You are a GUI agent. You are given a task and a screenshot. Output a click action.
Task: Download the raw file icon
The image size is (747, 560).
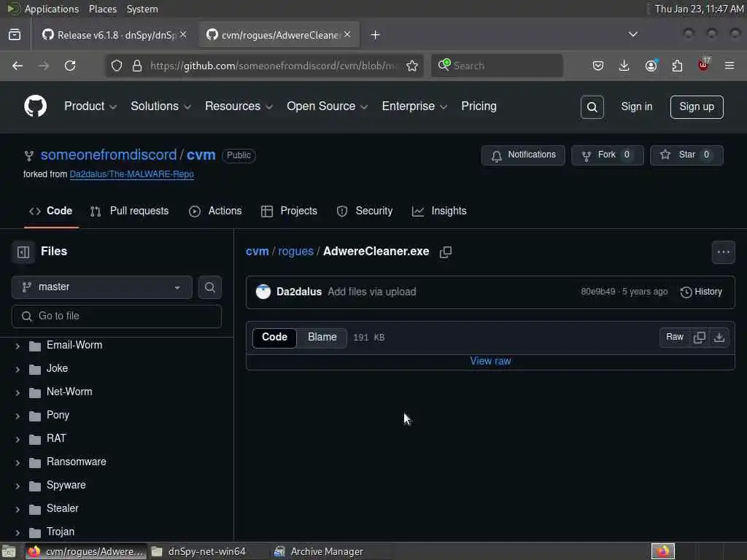719,337
